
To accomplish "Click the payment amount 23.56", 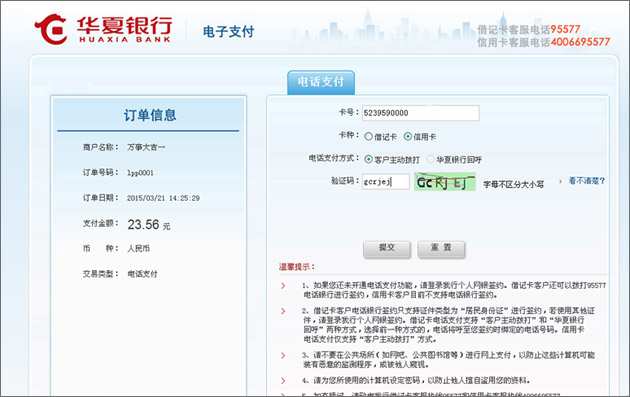I will 143,224.
